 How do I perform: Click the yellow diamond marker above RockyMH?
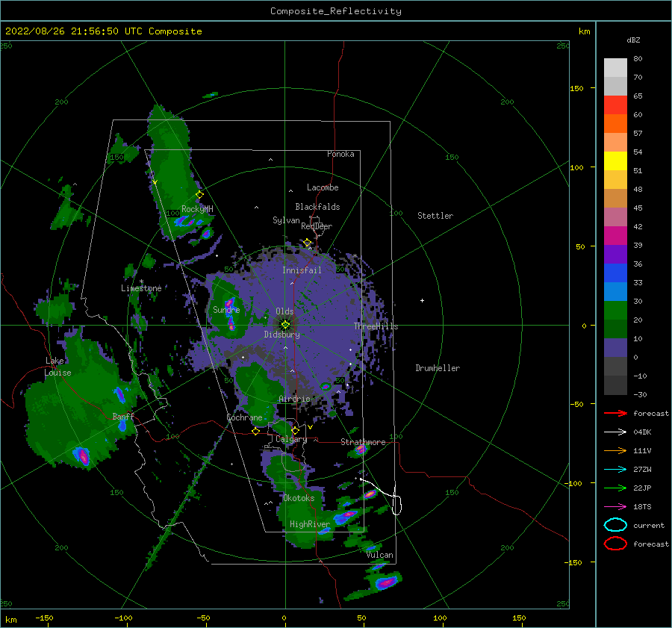point(199,195)
